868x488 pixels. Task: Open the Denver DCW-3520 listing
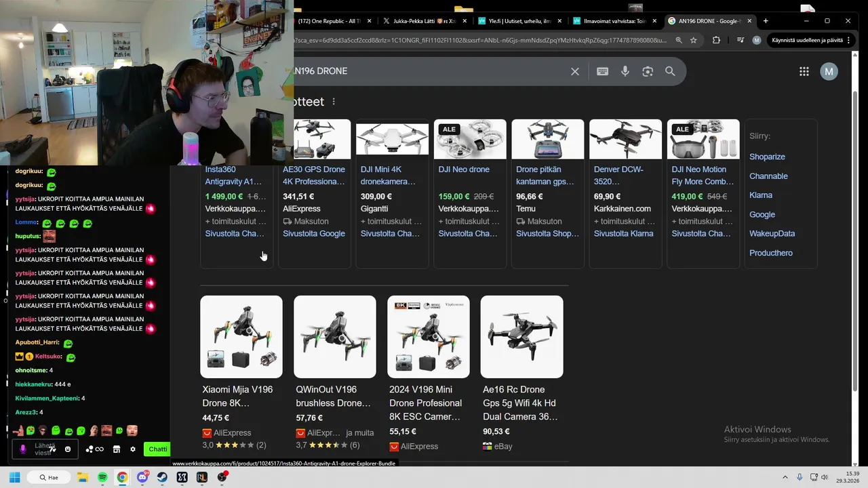click(x=618, y=175)
